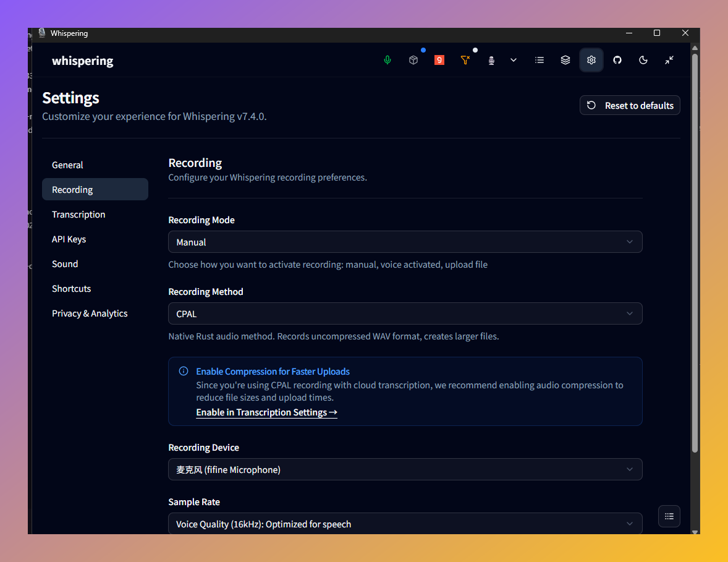Open the Sample Rate dropdown

[x=405, y=524]
